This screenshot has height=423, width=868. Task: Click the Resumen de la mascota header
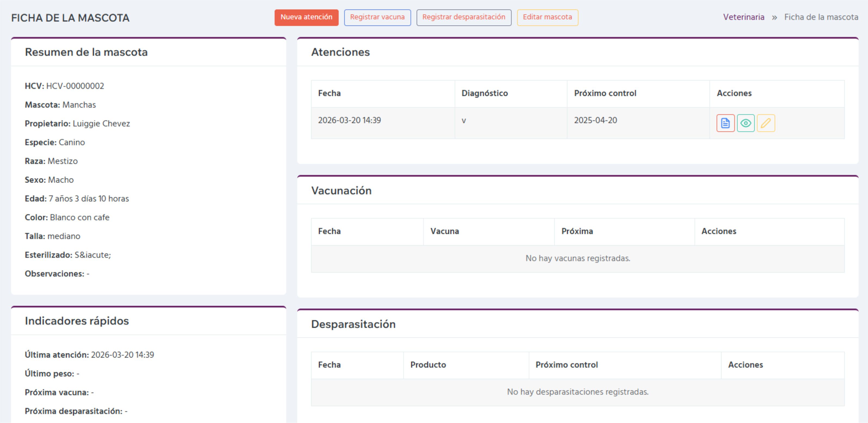coord(86,52)
